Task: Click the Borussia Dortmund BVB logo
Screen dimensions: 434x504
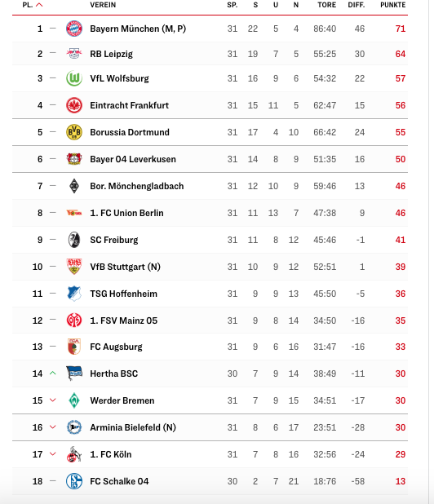Action: click(x=74, y=132)
